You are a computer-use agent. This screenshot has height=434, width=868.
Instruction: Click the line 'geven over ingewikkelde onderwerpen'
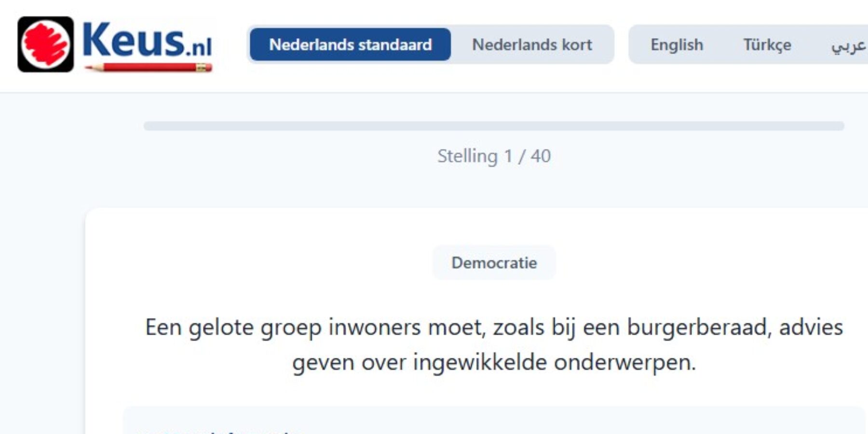pyautogui.click(x=494, y=363)
